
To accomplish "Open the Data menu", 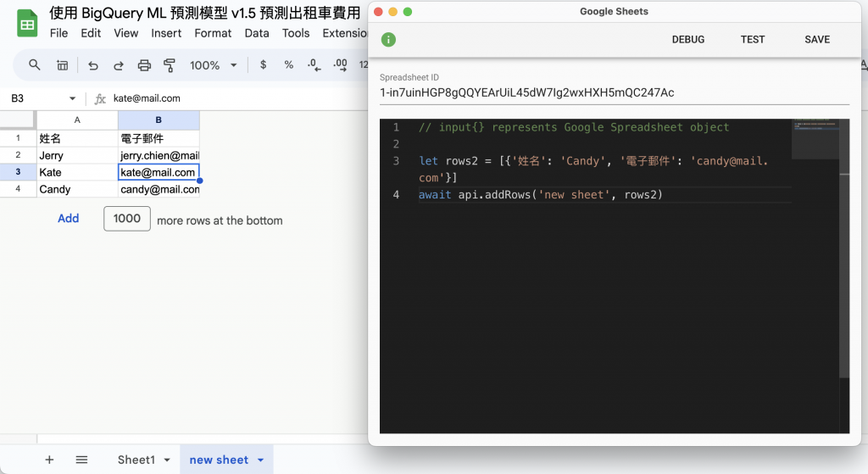I will pyautogui.click(x=257, y=33).
